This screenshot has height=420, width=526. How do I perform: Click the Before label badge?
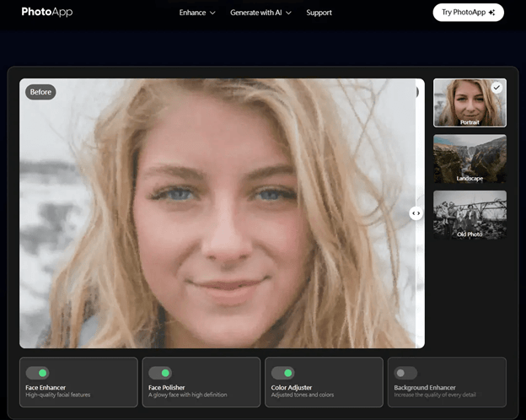point(40,92)
